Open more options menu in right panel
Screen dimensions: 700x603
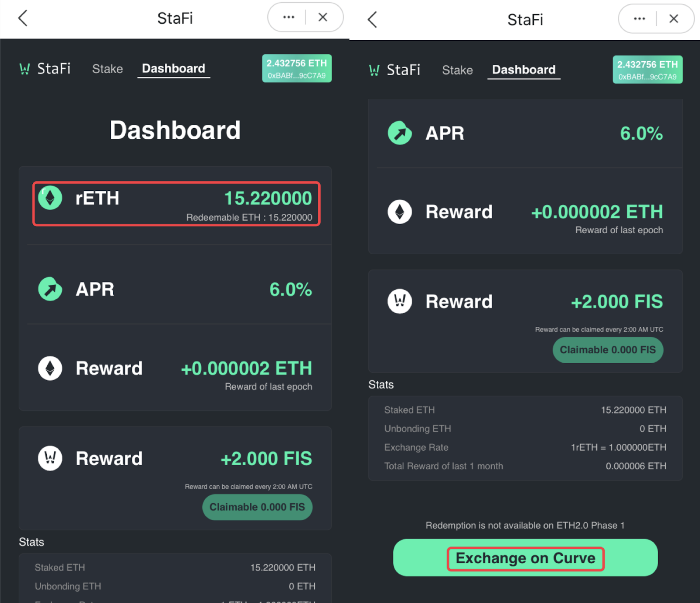coord(639,18)
